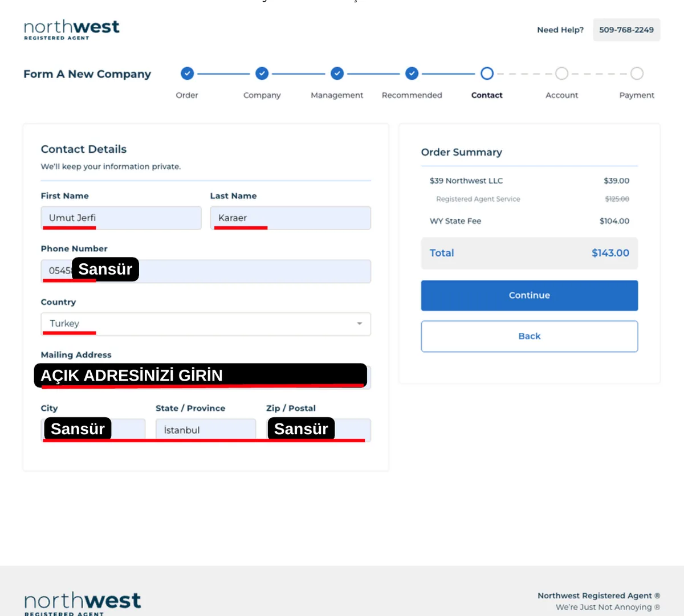Click the Order step checkmark circle
This screenshot has height=616, width=684.
187,74
